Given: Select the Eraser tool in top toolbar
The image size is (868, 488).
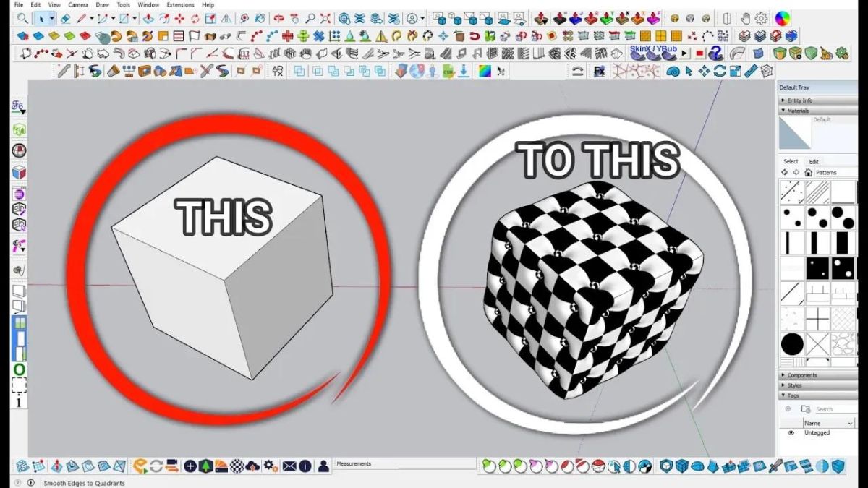Looking at the screenshot, I should (x=65, y=18).
